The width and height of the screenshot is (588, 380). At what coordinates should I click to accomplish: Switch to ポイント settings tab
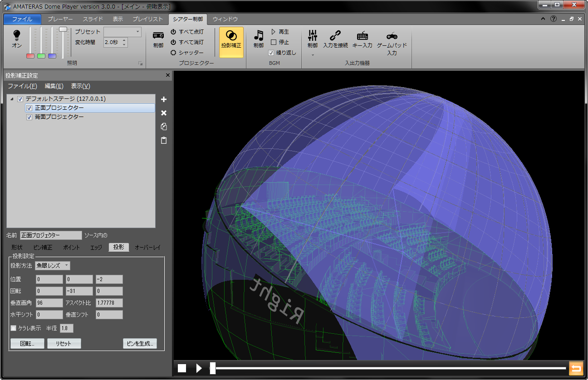point(71,248)
